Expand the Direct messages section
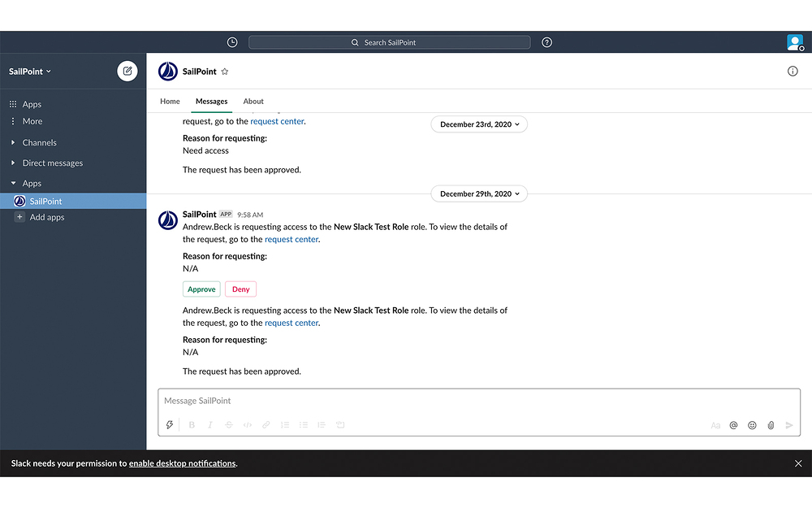The height and width of the screenshot is (508, 812). coord(13,163)
